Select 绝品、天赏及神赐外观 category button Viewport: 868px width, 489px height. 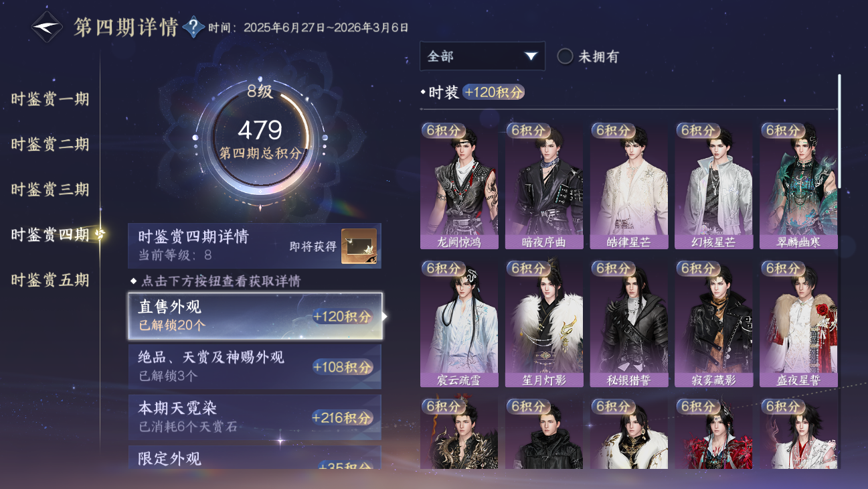255,366
